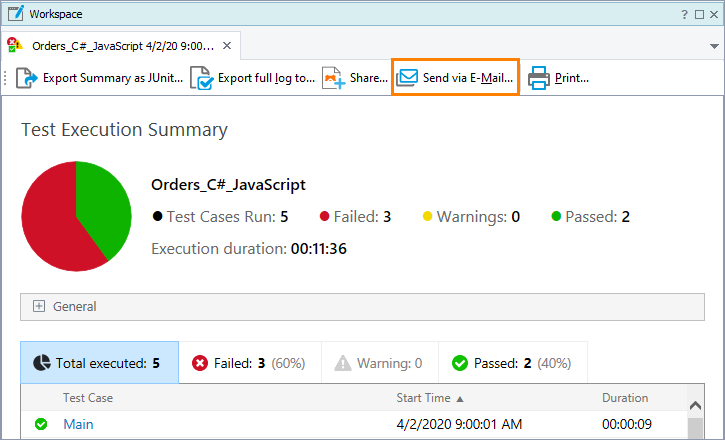Open the tab list dropdown arrow
Viewport: 725px width, 440px height.
pos(714,46)
